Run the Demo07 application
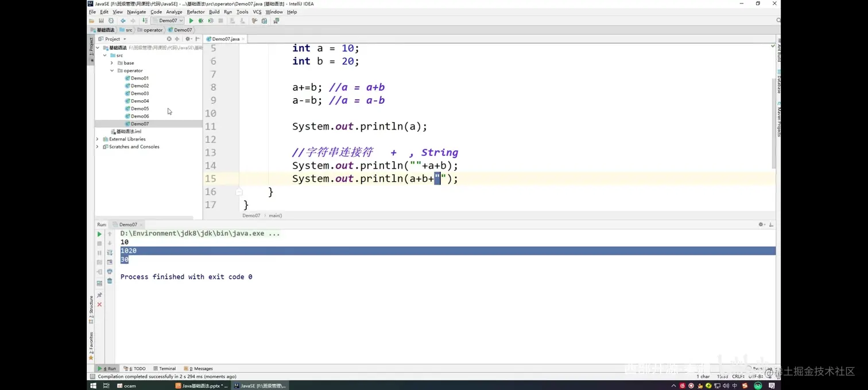868x390 pixels. (x=191, y=21)
